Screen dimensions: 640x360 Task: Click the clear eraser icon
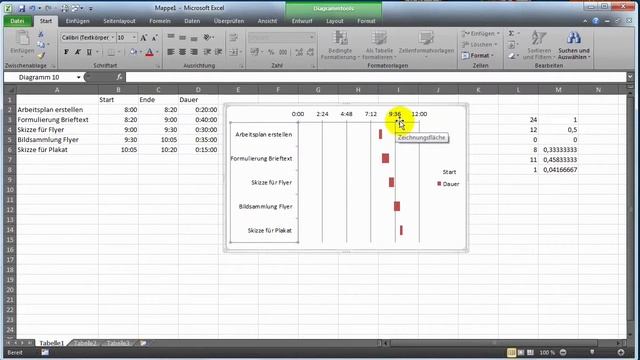point(512,56)
